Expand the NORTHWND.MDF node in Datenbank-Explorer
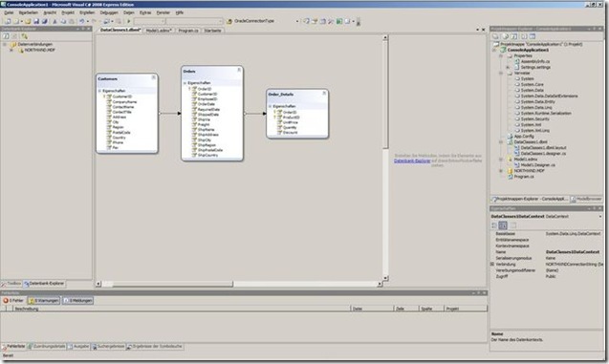The height and width of the screenshot is (364, 609). click(x=11, y=50)
